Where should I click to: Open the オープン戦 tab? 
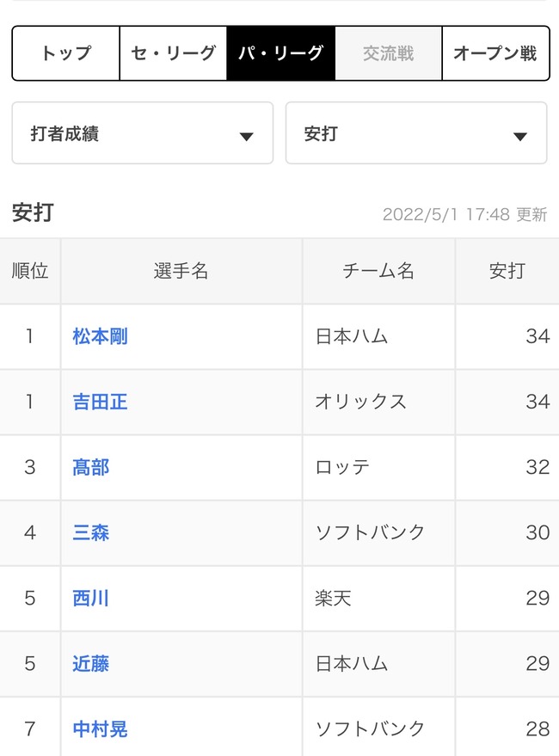click(495, 53)
